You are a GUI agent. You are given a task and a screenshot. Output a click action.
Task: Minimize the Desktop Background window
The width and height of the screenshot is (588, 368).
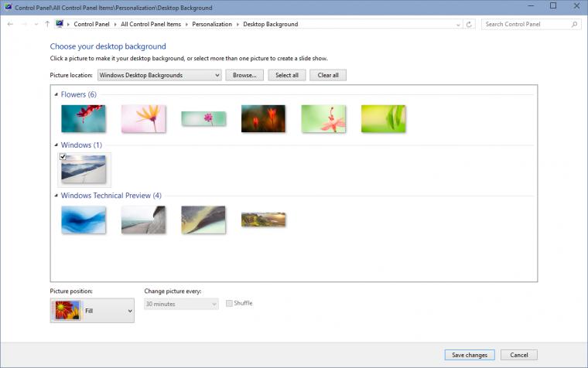(531, 5)
